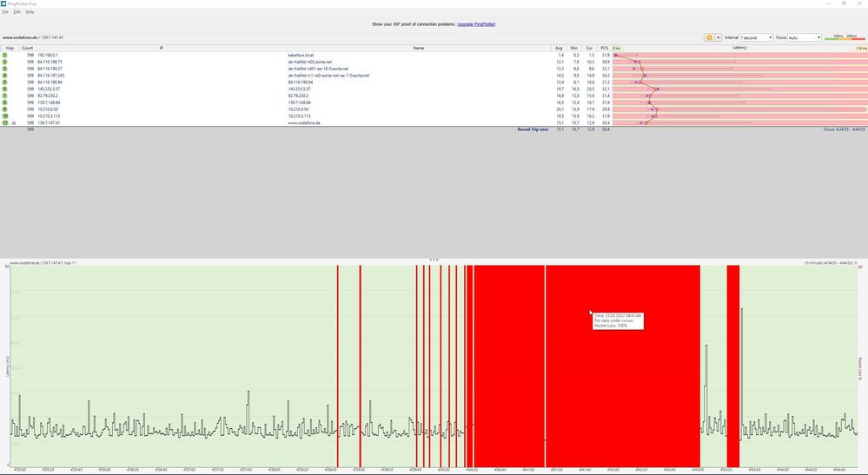Click the Cur column header
Image resolution: width=868 pixels, height=475 pixels.
pos(589,48)
